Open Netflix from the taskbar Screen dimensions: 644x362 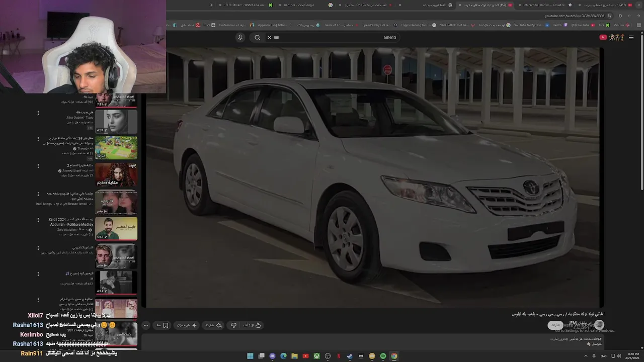[x=339, y=356]
